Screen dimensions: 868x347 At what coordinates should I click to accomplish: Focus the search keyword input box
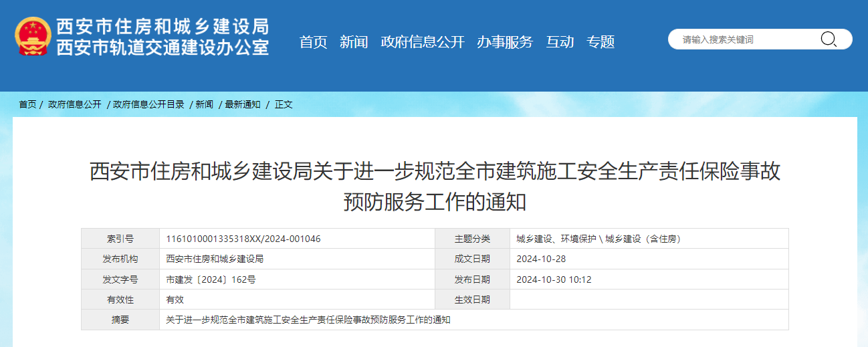(x=746, y=39)
